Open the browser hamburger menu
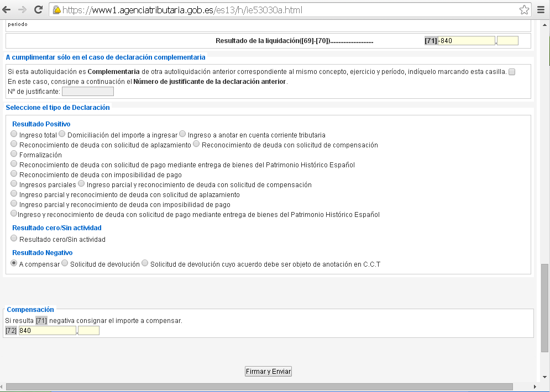 541,10
